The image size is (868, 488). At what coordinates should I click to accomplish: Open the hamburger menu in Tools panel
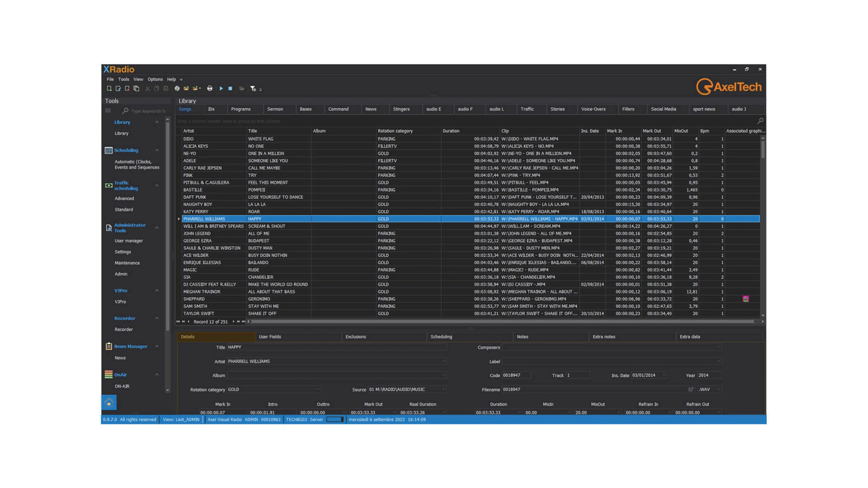pyautogui.click(x=108, y=110)
